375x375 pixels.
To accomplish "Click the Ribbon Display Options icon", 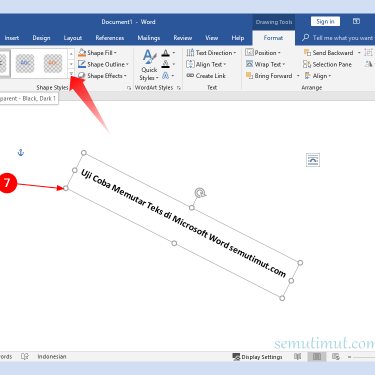I will tap(356, 21).
